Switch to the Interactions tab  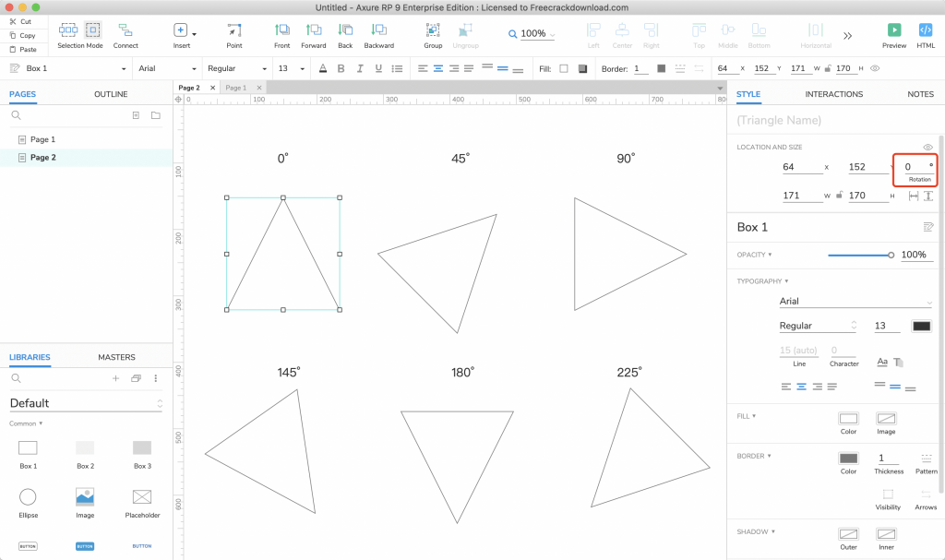point(833,94)
